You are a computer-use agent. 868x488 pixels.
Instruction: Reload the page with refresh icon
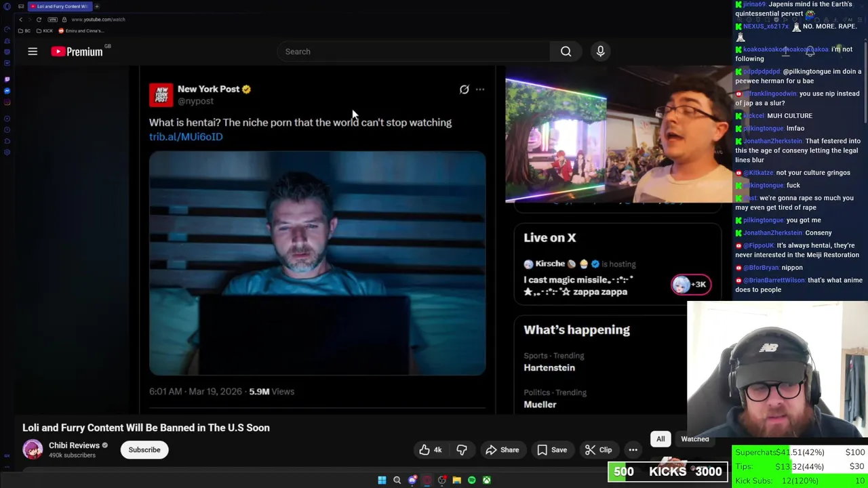[x=39, y=20]
